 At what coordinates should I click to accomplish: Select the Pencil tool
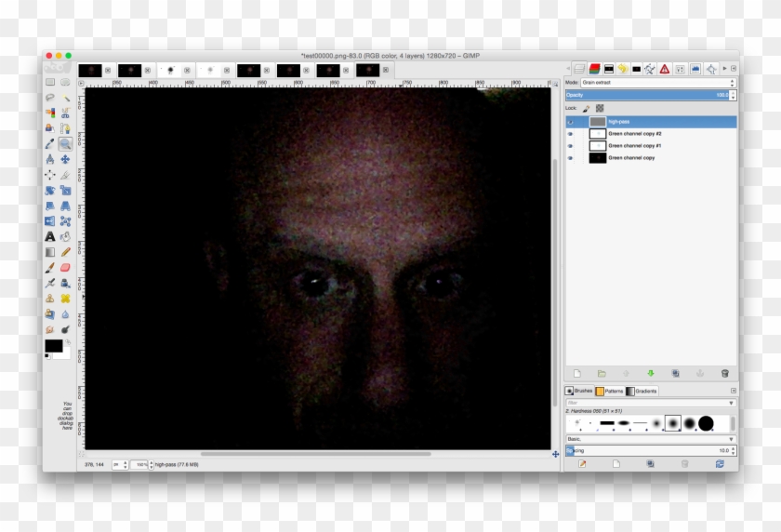[65, 252]
